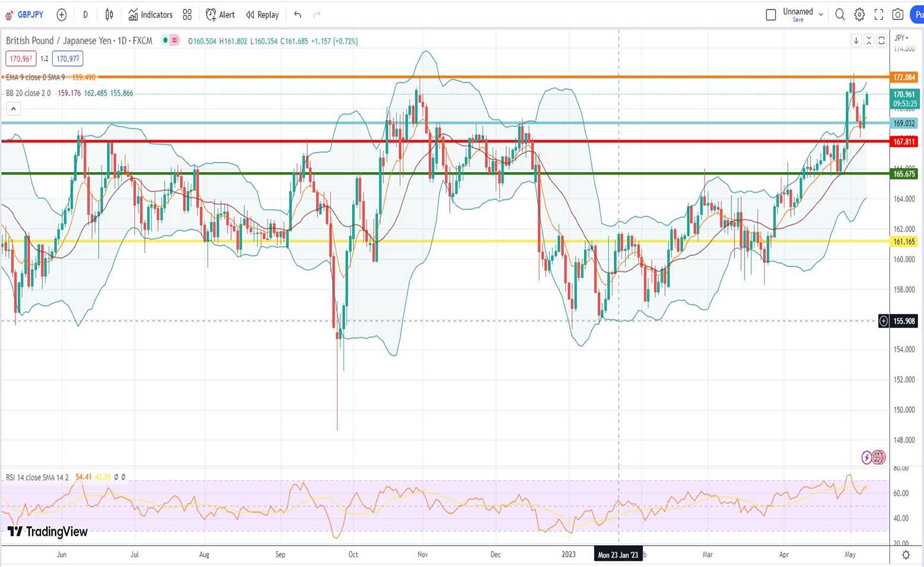
Task: Open the Indicators menu
Action: tap(150, 15)
